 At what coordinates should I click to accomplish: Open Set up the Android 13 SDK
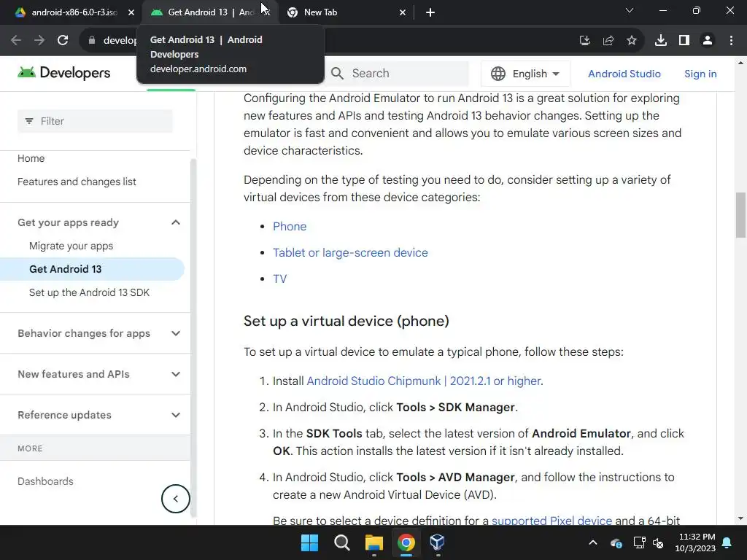89,292
